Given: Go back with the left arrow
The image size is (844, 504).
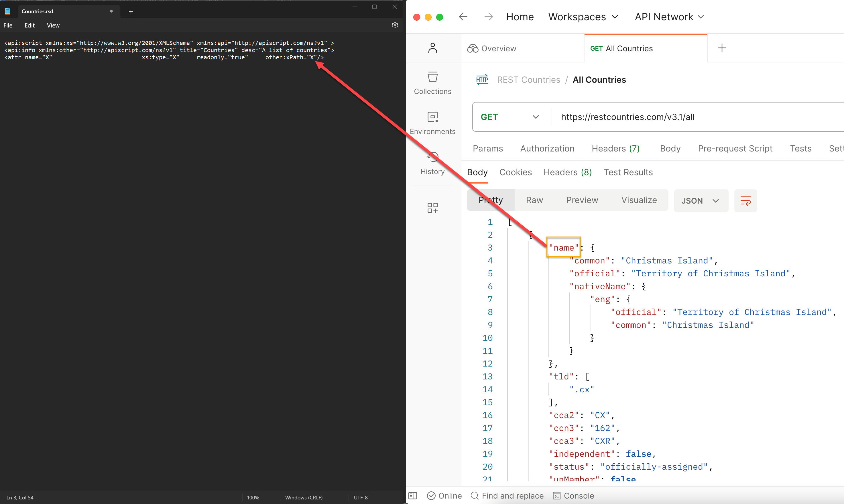Looking at the screenshot, I should (463, 17).
